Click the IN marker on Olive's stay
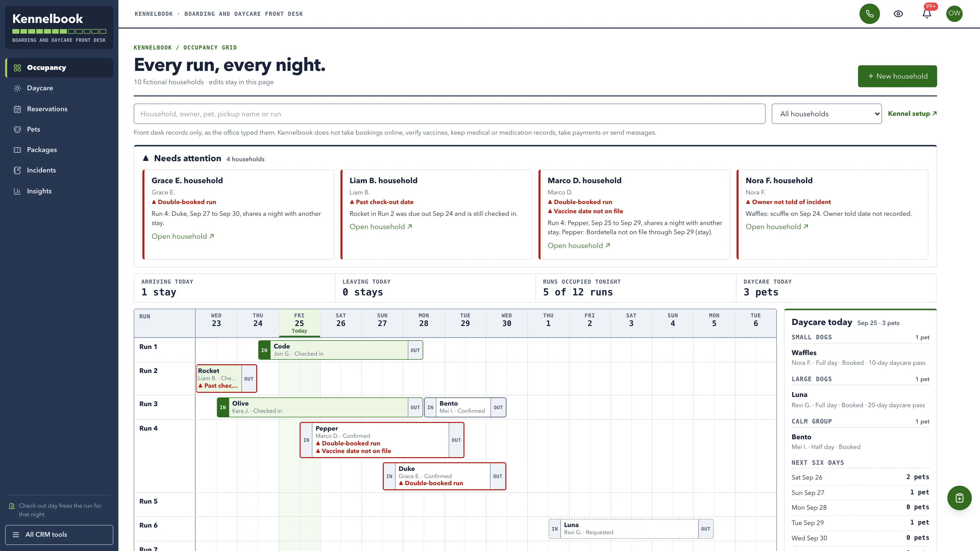 223,407
